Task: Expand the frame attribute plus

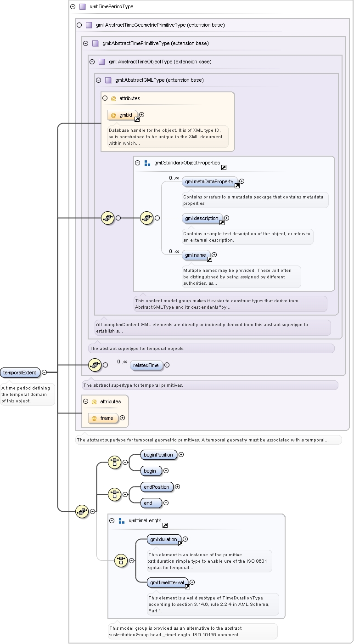Action: 122,418
